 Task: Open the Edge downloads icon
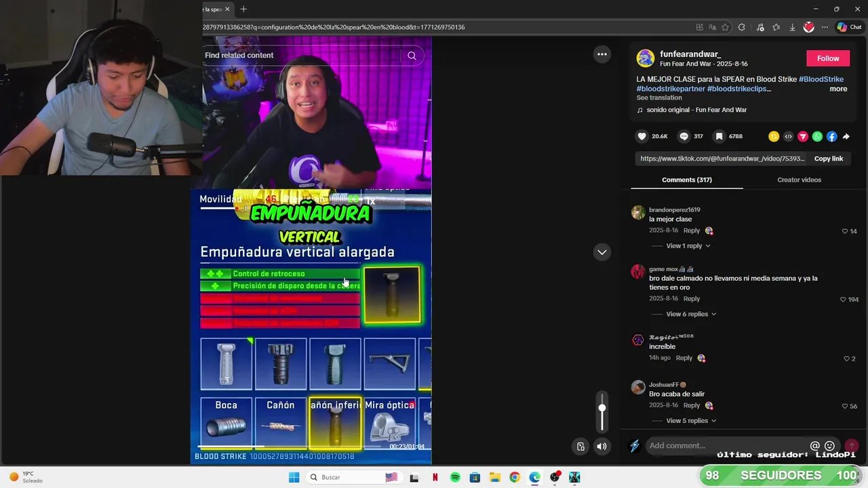[792, 27]
